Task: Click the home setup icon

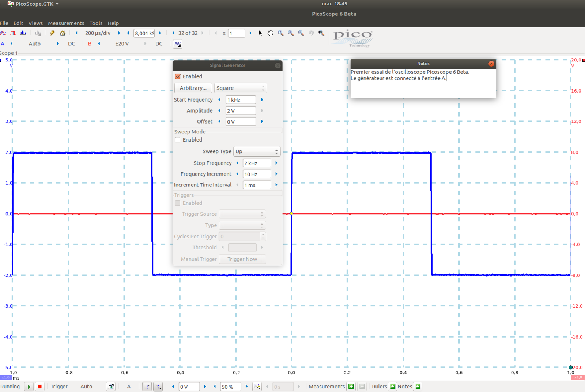Action: (x=63, y=33)
